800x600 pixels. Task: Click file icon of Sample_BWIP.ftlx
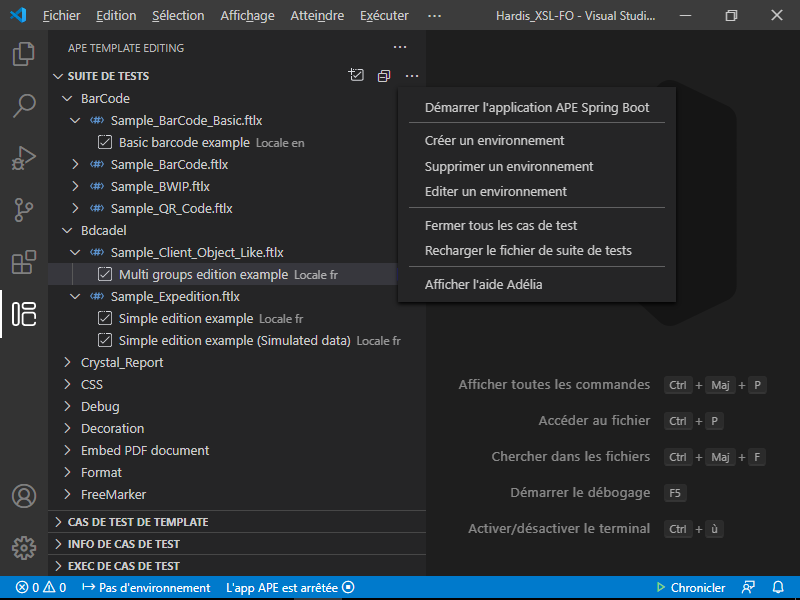coord(97,186)
